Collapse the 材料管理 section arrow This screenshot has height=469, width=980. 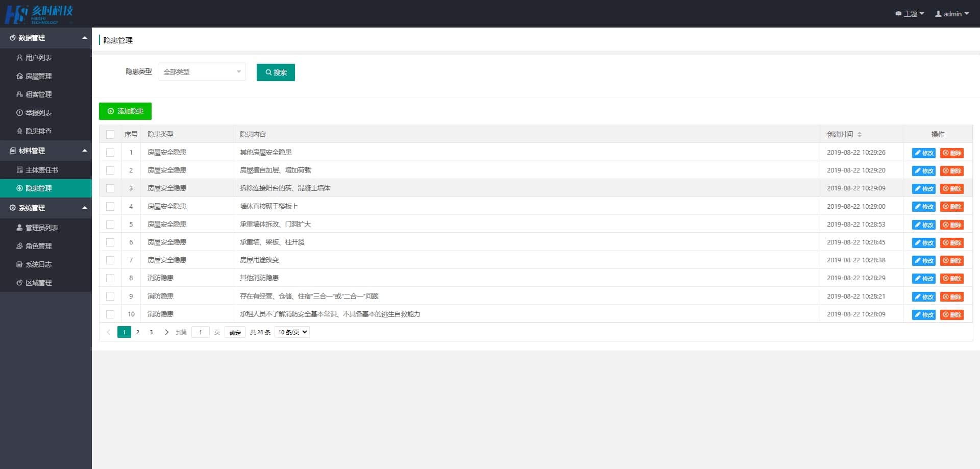tap(85, 151)
